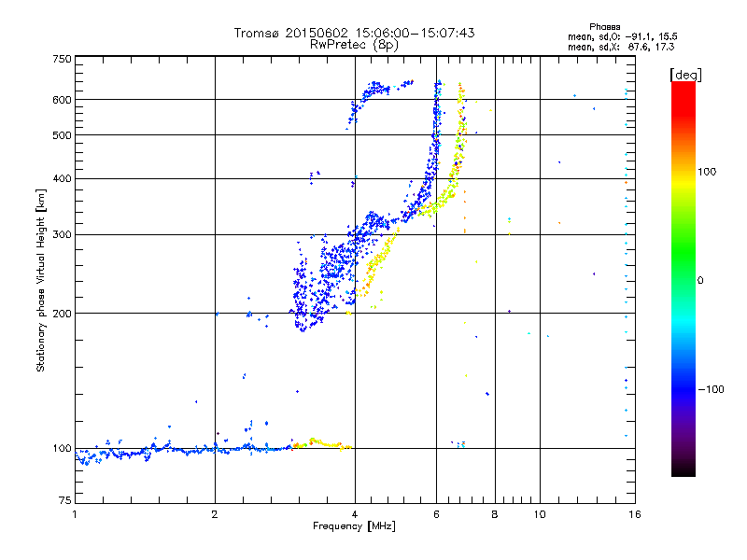Click the 'mean, sd,X: 87.6, 17.3' value

pyautogui.click(x=621, y=47)
